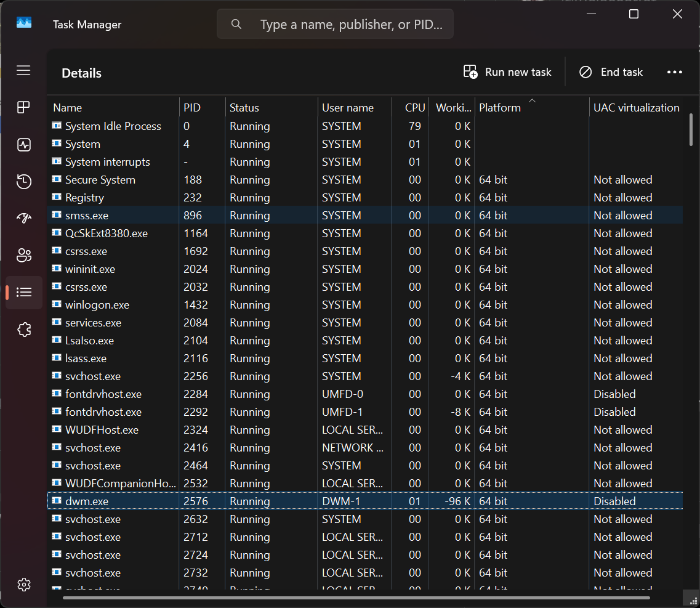700x608 pixels.
Task: Click the Details page heading
Action: 81,73
